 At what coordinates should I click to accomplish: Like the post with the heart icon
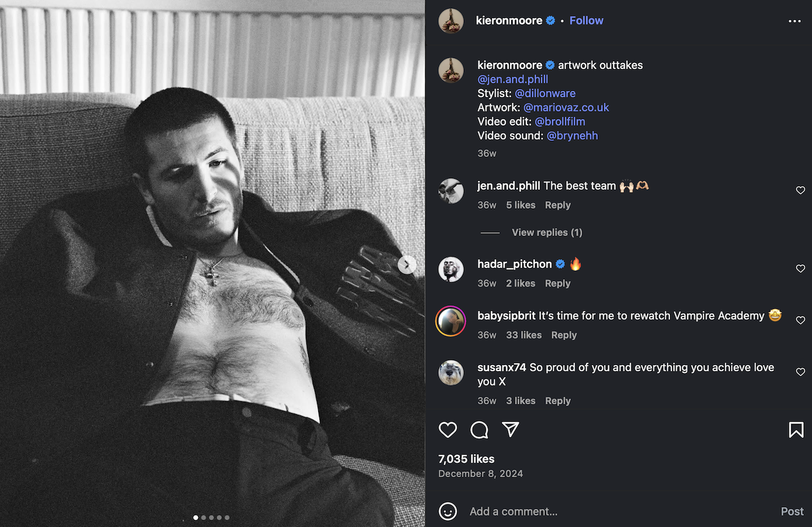[448, 430]
